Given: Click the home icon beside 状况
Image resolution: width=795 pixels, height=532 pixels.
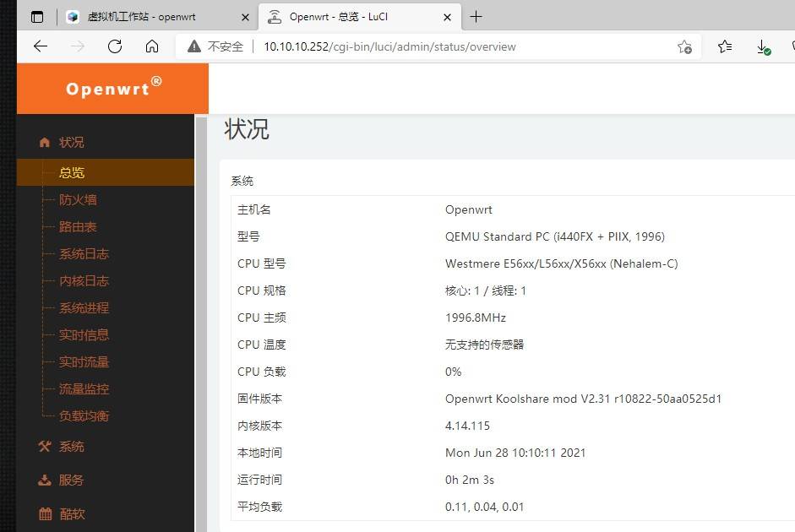Looking at the screenshot, I should coord(44,142).
